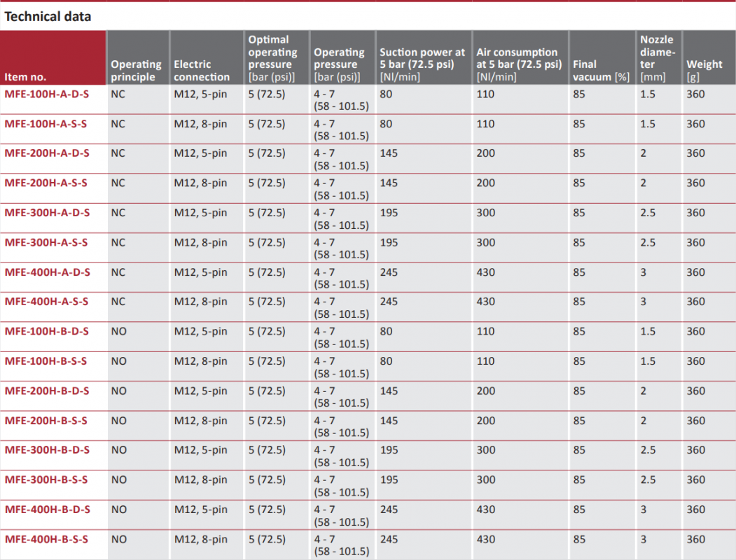
Task: Click suction power 145 in MFE-200H-A-D-S row
Action: tap(389, 153)
